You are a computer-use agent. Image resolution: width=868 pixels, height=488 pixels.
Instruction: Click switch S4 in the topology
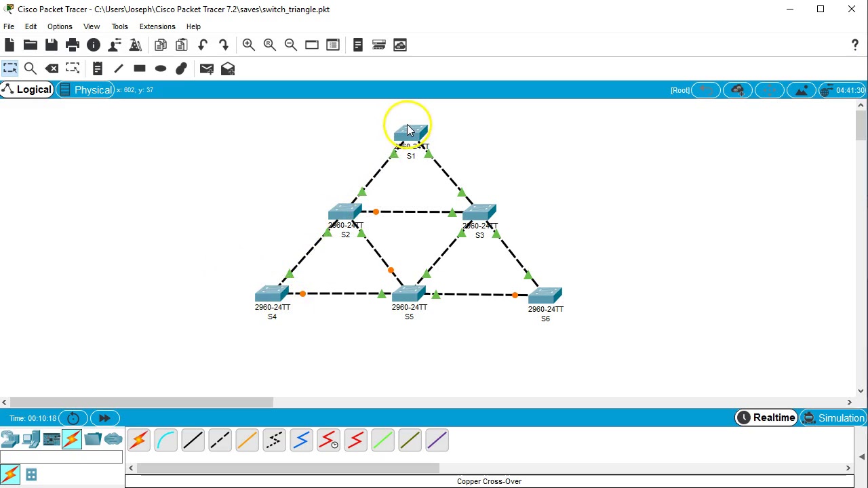point(272,294)
